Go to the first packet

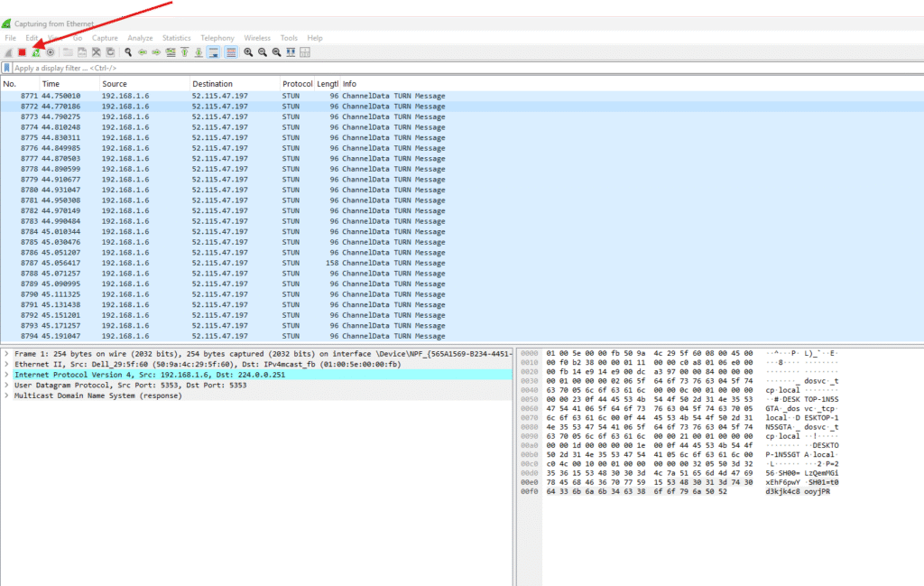[x=184, y=52]
